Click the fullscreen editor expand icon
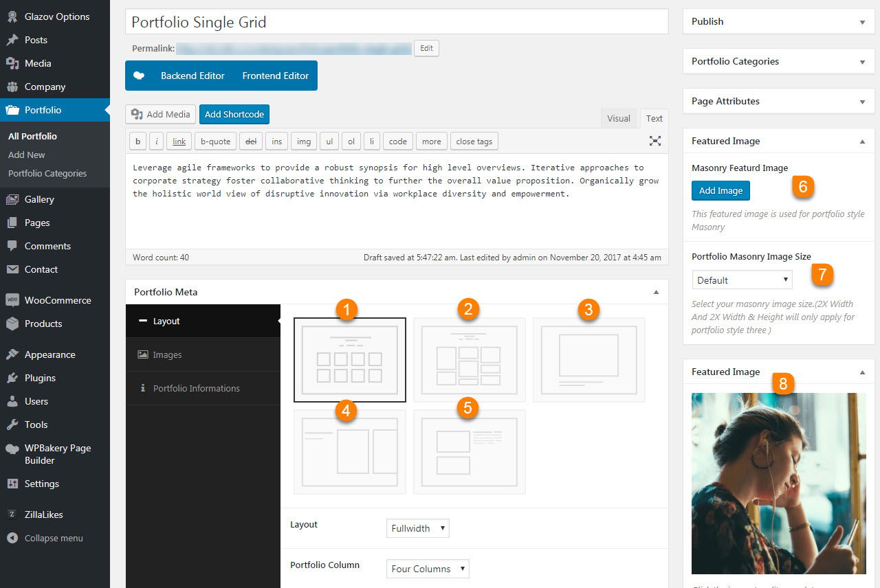The width and height of the screenshot is (880, 588). point(655,141)
